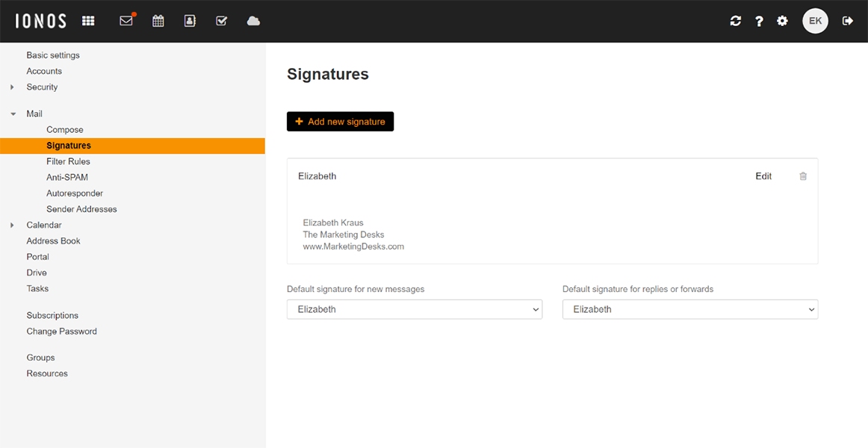Select Accounts in the sidebar

[44, 72]
